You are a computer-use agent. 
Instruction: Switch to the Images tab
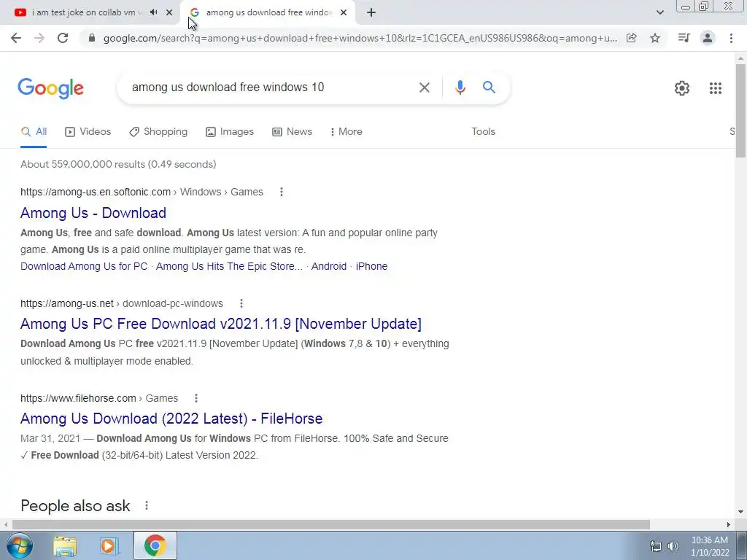(x=230, y=132)
